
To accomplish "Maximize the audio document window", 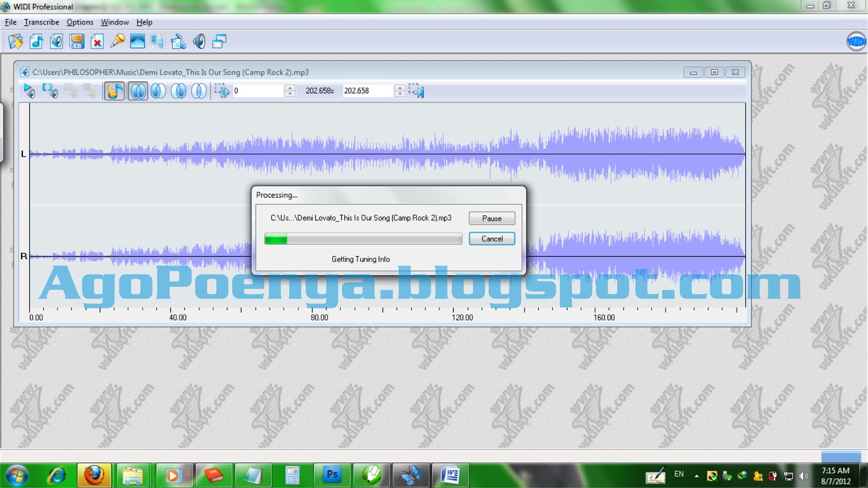I will (x=714, y=72).
